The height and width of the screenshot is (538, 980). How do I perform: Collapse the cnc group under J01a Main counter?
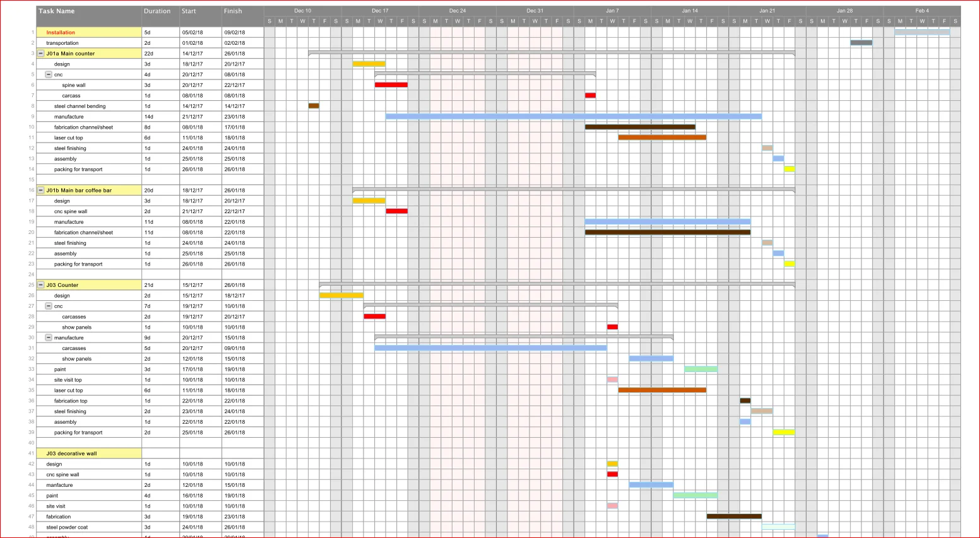point(49,74)
